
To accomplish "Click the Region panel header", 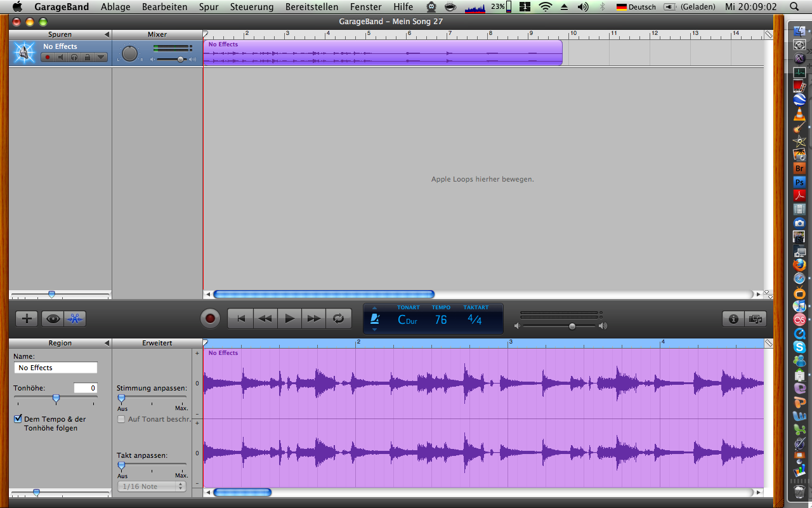I will coord(60,343).
